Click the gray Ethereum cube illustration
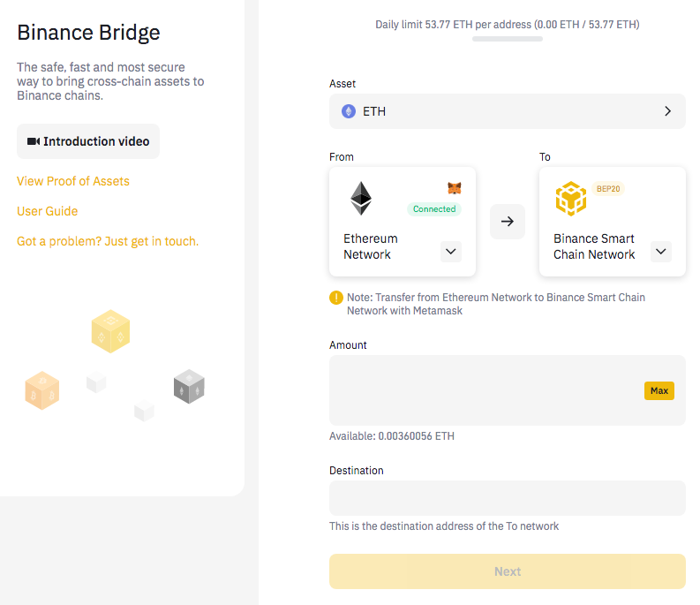 (189, 387)
